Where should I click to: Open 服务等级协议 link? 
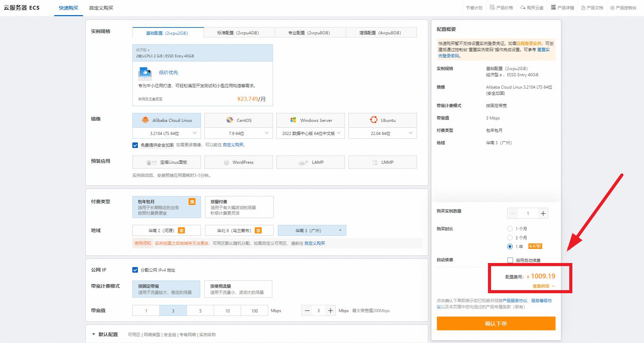coord(541,301)
